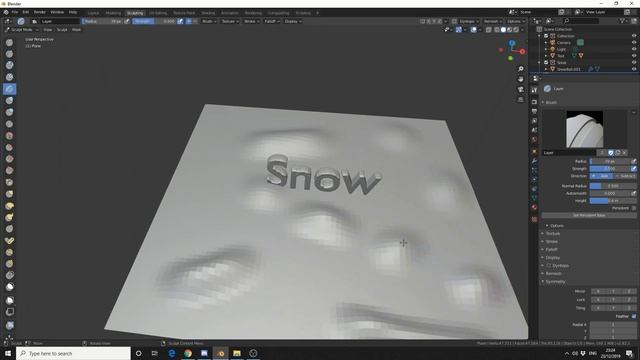The width and height of the screenshot is (640, 360).
Task: Open the Render menu
Action: [x=40, y=12]
